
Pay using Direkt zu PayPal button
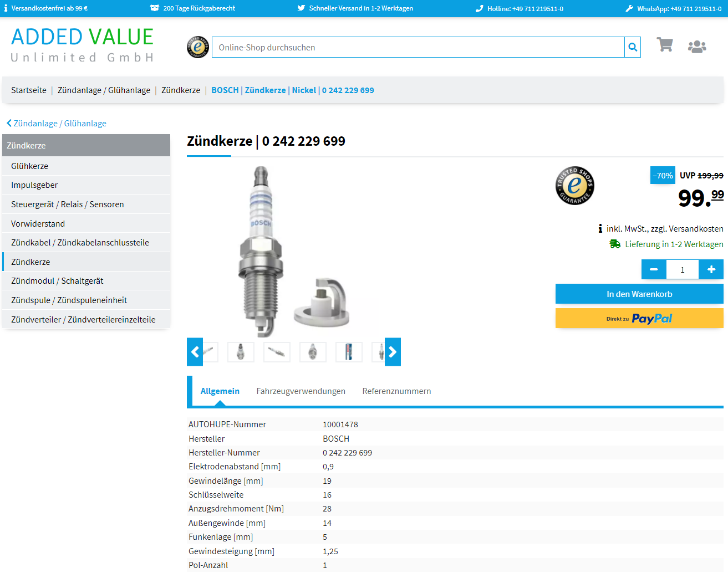click(x=639, y=318)
